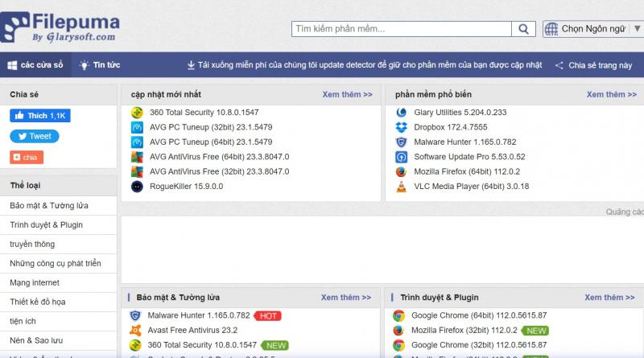Open Mozilla Firefox (64bit) 112.0.2 link

467,171
